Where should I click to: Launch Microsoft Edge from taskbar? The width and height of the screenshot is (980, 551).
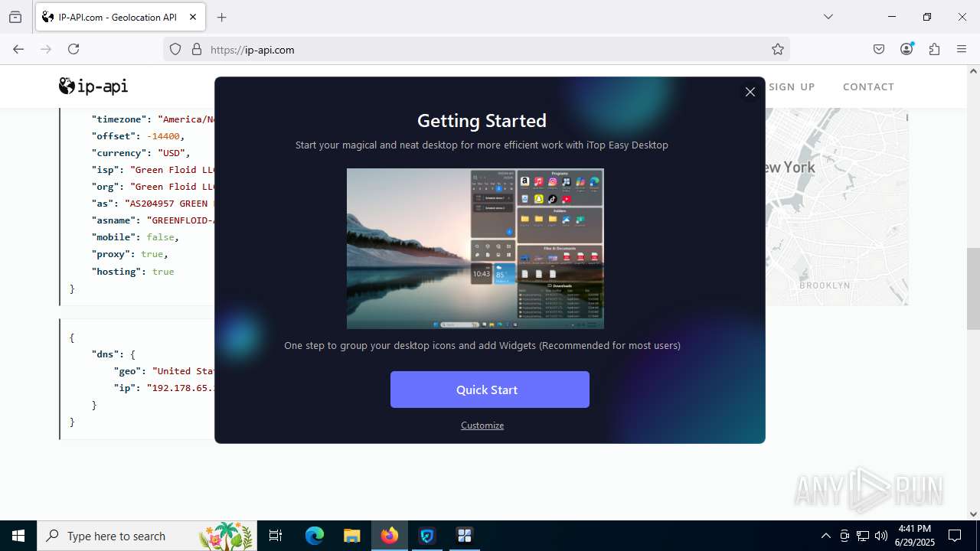315,536
